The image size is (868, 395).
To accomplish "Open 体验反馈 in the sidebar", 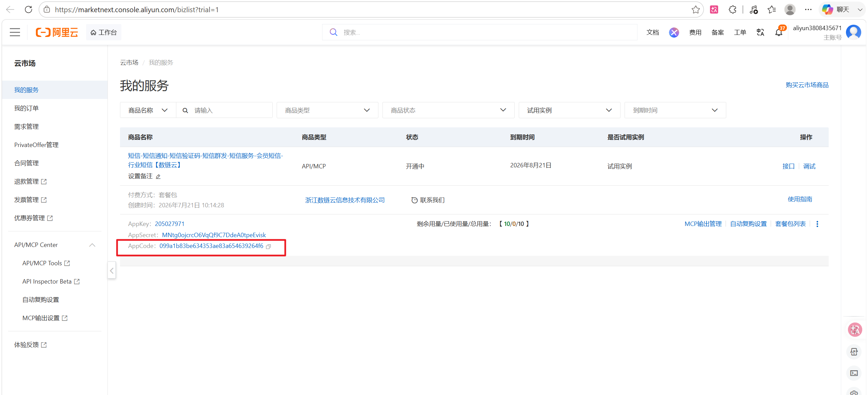I will (x=31, y=345).
